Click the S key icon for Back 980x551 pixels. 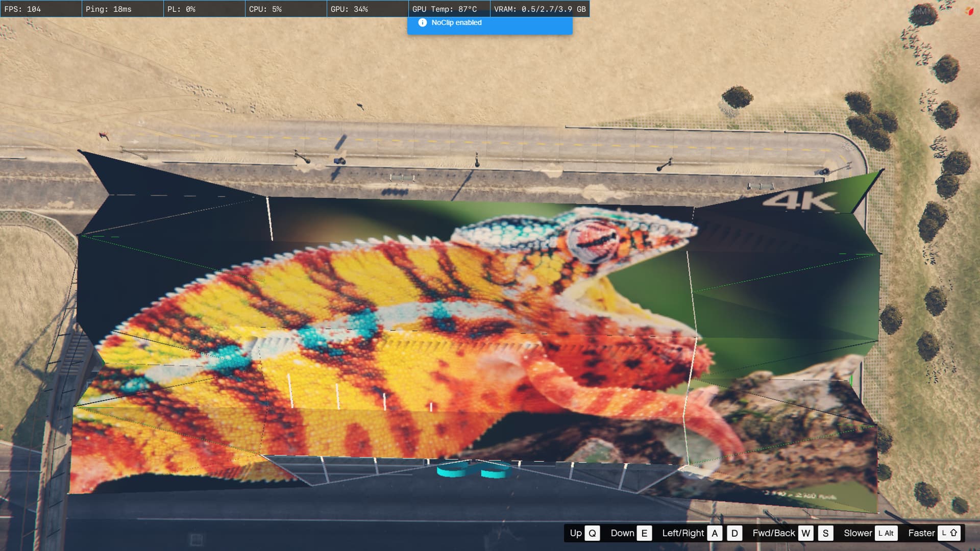[x=825, y=533]
